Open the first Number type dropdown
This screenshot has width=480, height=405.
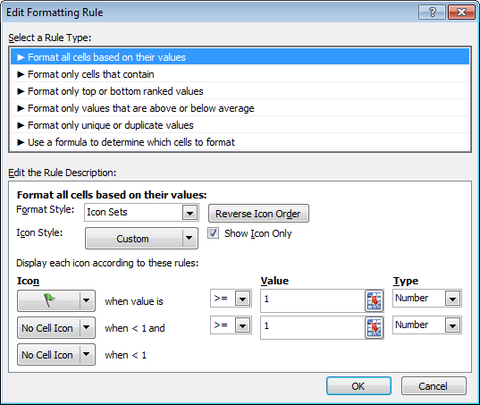pyautogui.click(x=427, y=298)
